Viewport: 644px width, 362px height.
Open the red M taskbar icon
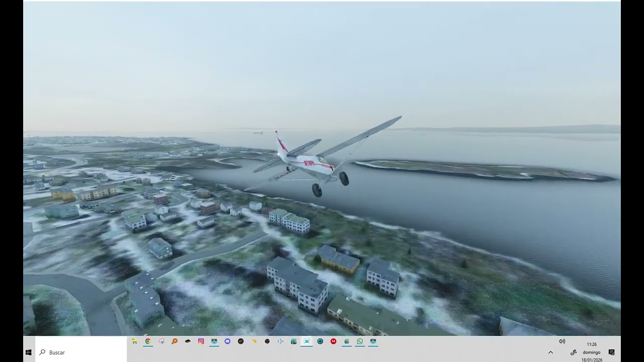pos(333,341)
